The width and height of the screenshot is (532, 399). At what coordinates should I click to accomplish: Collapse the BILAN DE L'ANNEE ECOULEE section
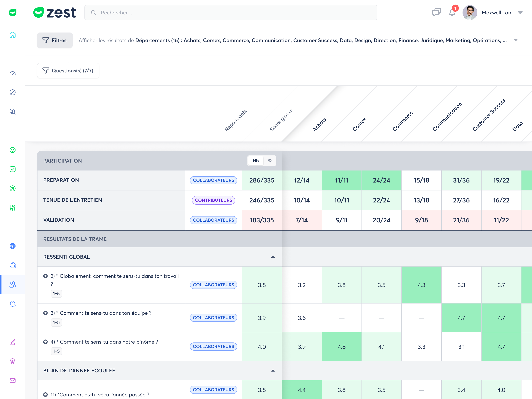coord(273,371)
